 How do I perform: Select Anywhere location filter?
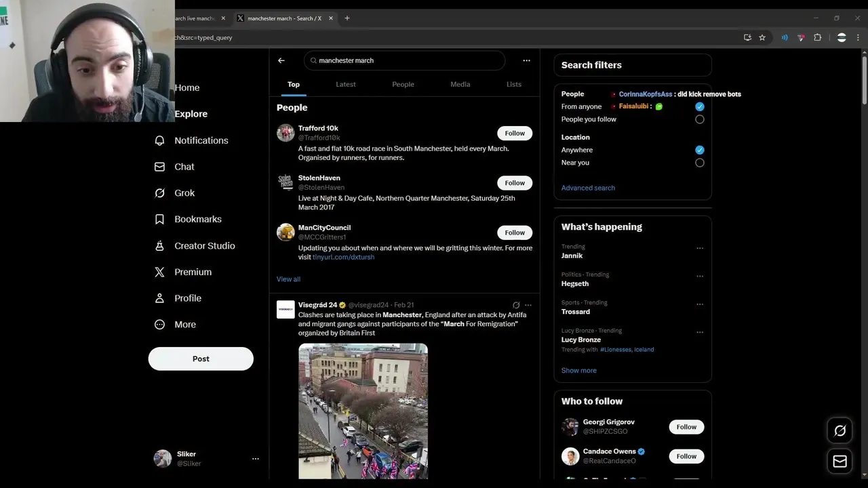tap(700, 150)
